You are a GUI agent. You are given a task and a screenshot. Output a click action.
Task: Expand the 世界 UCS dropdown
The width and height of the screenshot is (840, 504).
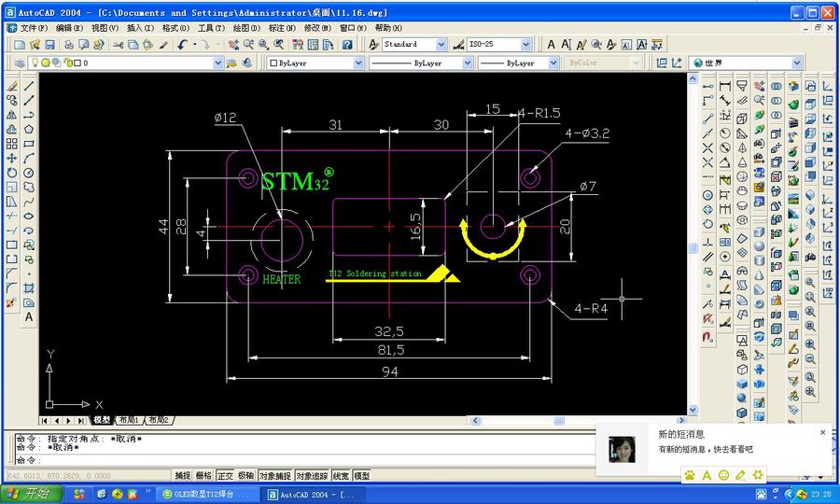[797, 63]
